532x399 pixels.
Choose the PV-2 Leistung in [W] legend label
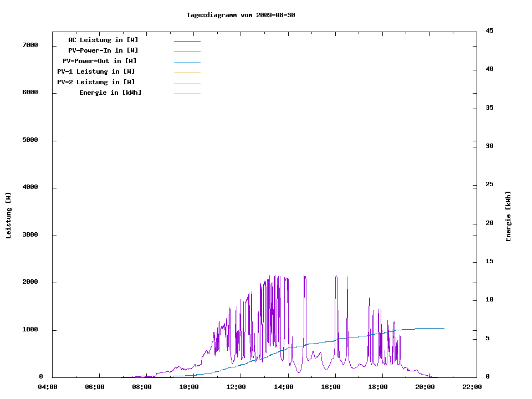[96, 82]
